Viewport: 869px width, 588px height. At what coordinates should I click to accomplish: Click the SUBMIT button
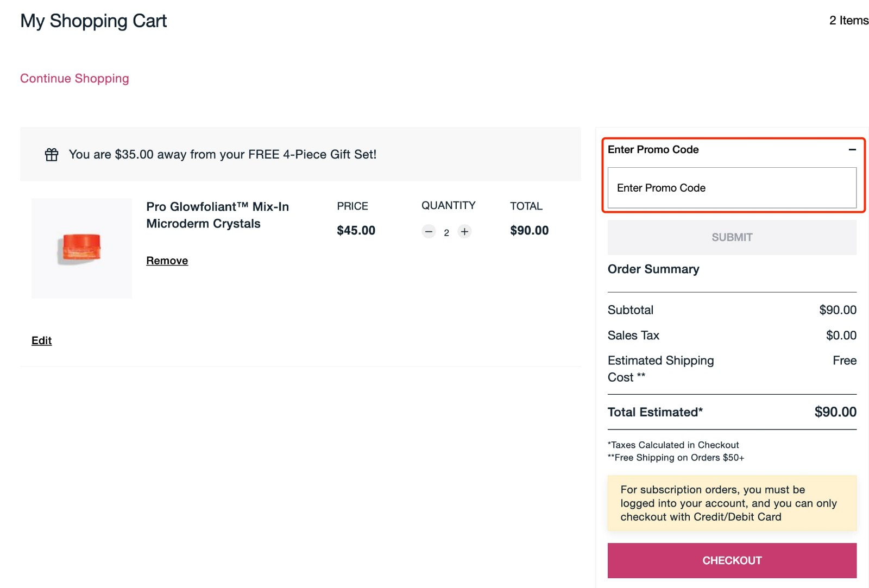(731, 237)
